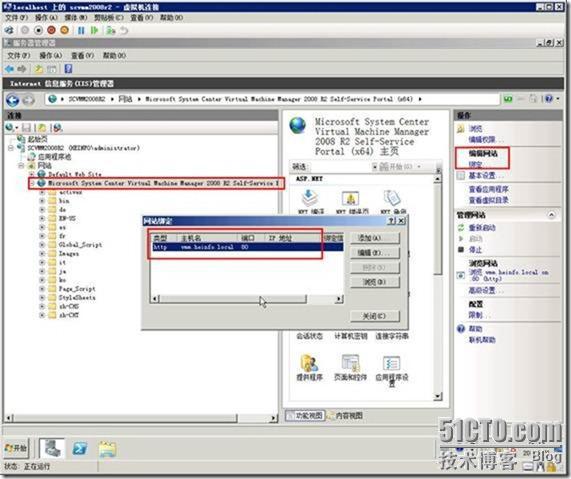Click 高级设置 link in actions pane

click(485, 290)
